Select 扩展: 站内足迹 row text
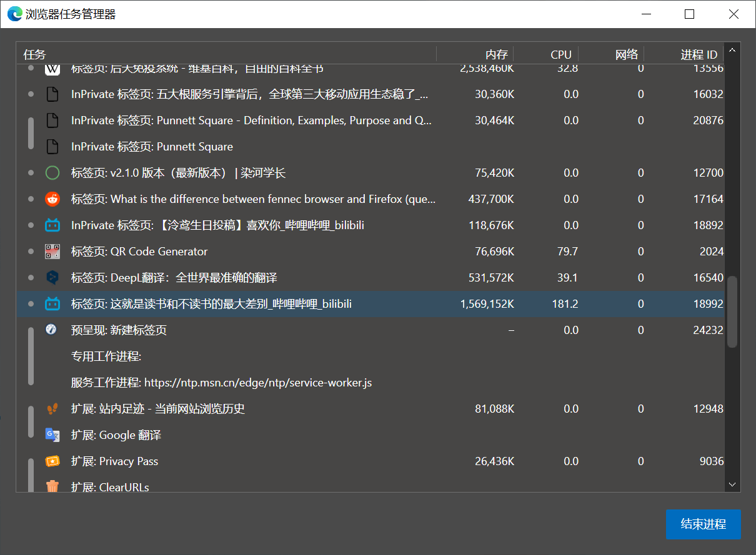This screenshot has height=555, width=756. [158, 409]
